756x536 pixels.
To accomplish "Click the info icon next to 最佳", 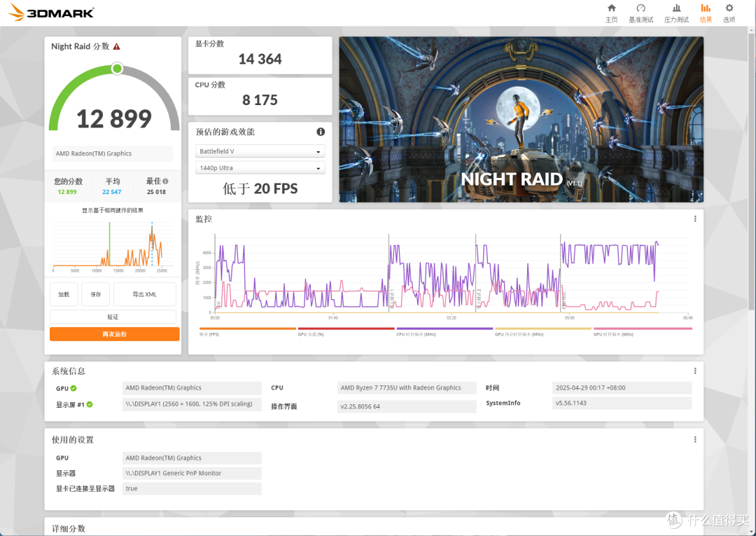I will tap(165, 181).
